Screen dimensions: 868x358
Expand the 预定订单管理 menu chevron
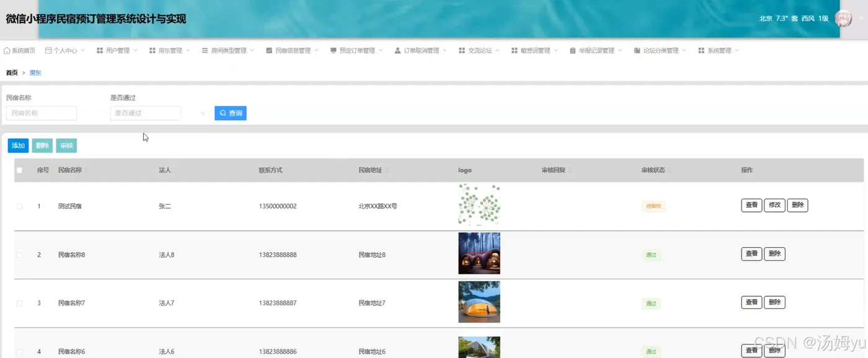(381, 51)
